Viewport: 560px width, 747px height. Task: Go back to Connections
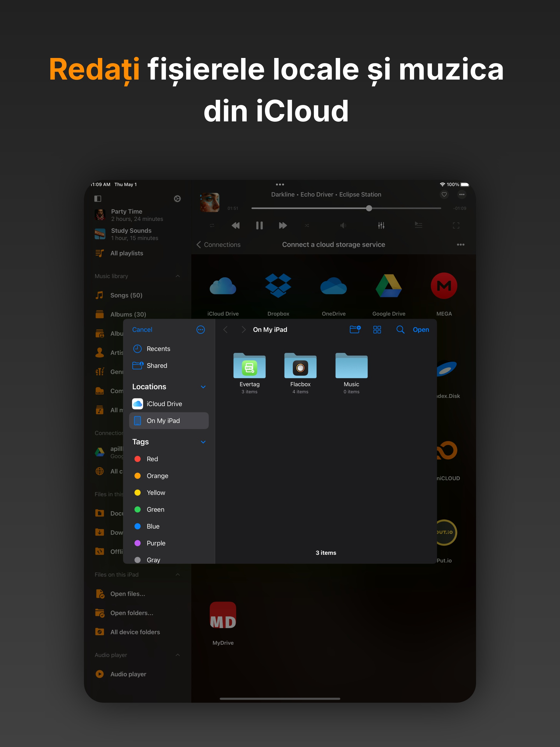click(x=218, y=244)
